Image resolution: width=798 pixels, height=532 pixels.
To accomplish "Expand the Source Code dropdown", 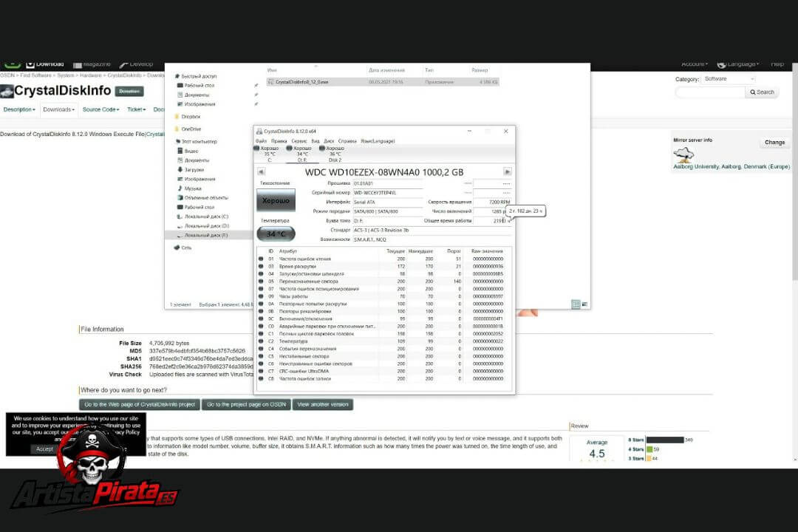I will (x=100, y=109).
